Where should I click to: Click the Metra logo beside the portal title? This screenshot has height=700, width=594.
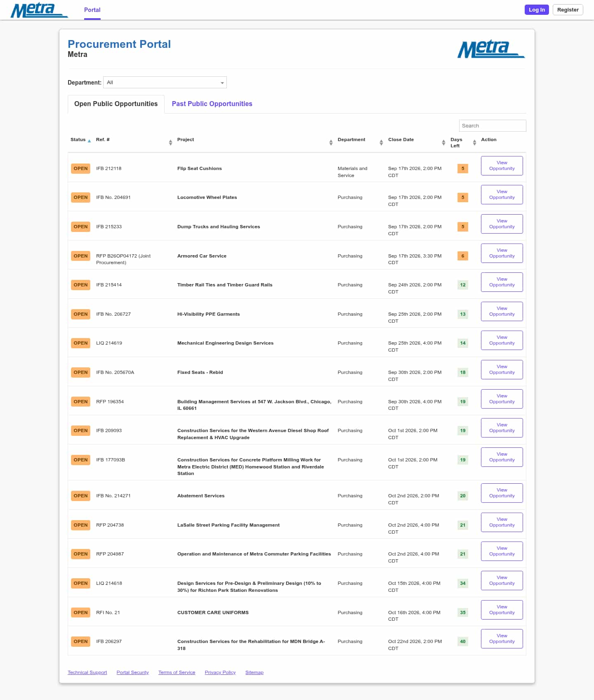point(491,49)
